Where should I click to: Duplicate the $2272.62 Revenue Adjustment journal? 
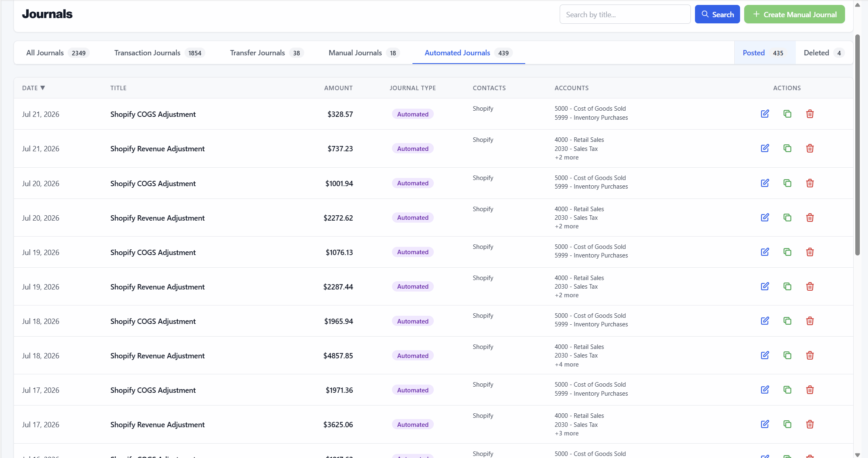tap(787, 217)
